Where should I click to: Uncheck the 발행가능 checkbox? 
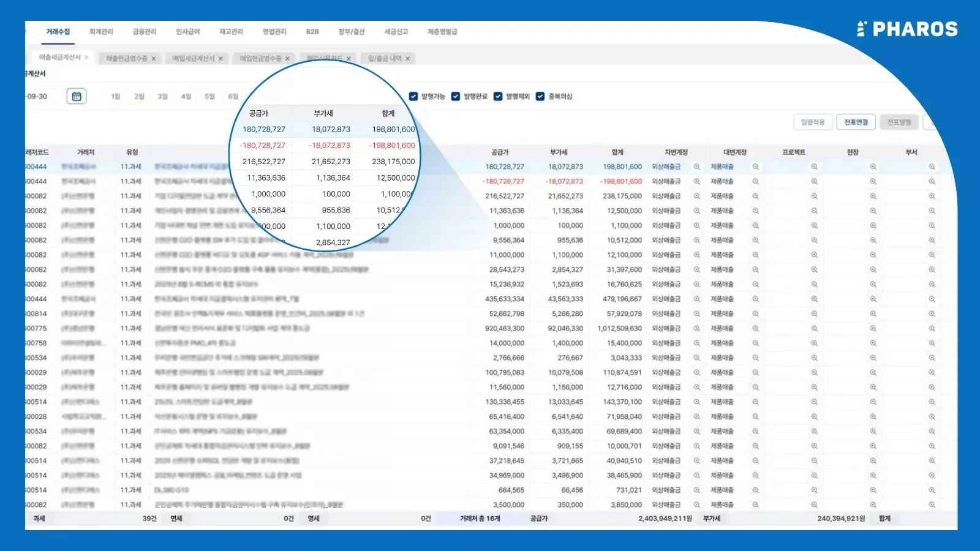[x=413, y=97]
